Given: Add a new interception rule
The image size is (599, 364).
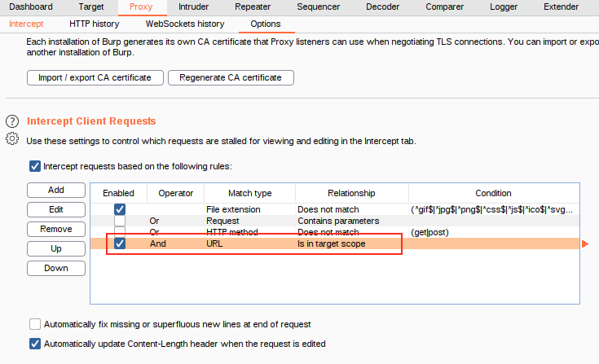Looking at the screenshot, I should tap(55, 190).
